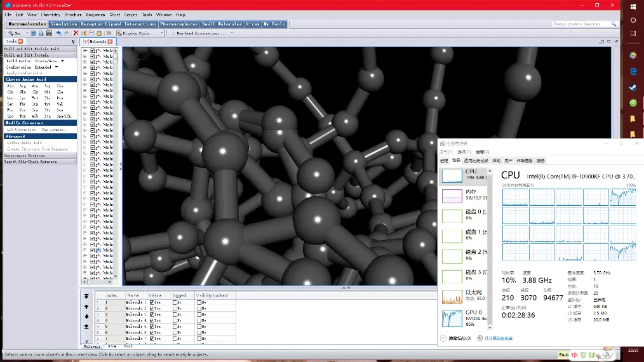
Task: Expand first molecule node in hierarchy tree
Action: 86,51
